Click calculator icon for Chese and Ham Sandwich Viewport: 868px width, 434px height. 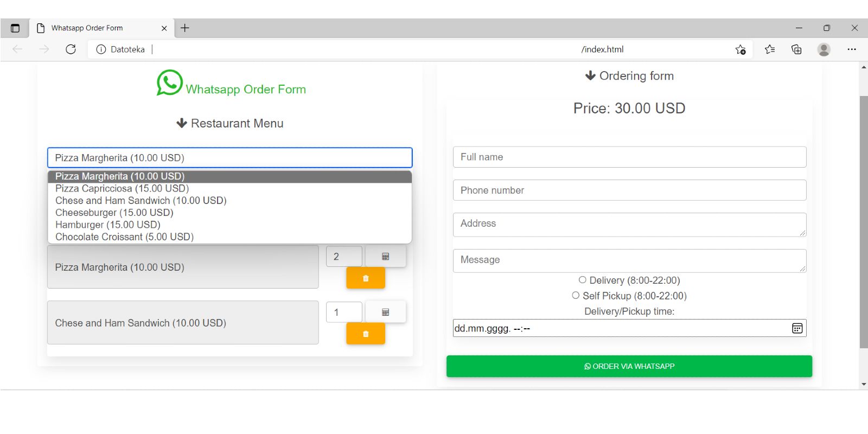[385, 312]
